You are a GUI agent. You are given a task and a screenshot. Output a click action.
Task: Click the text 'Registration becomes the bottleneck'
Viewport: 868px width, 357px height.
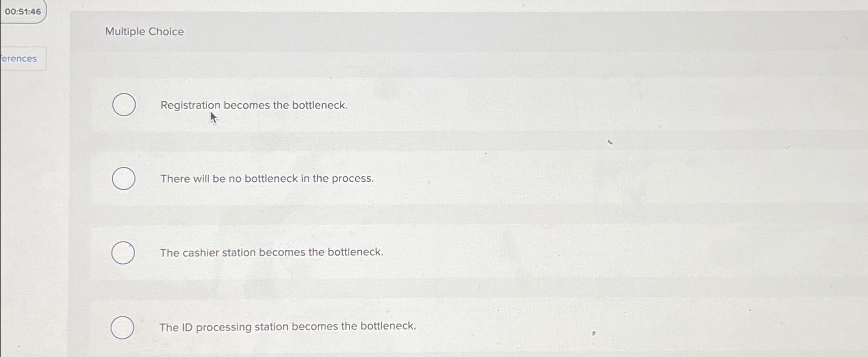coord(254,105)
